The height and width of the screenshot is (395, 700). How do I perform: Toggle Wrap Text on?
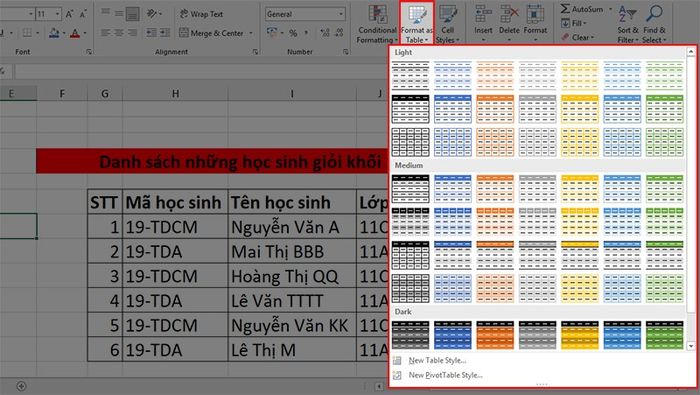coord(201,14)
